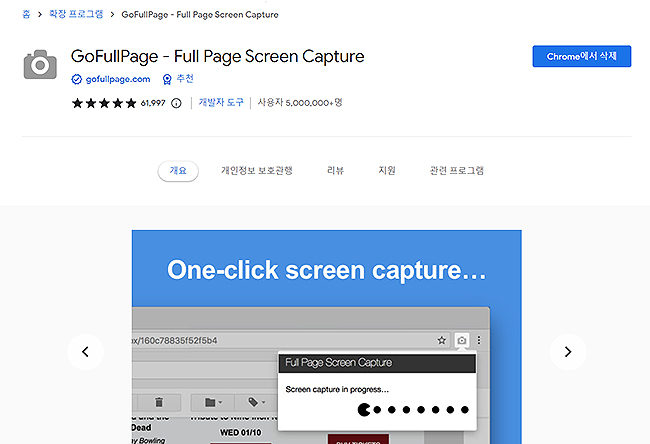The height and width of the screenshot is (444, 650).
Task: Click the 추천 featured badge icon
Action: click(x=167, y=79)
